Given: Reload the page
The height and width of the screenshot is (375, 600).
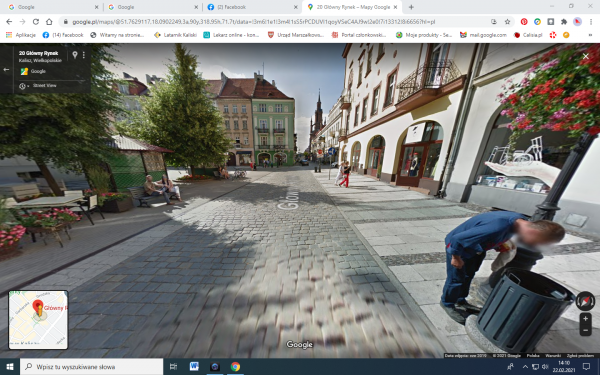Looking at the screenshot, I should 36,22.
